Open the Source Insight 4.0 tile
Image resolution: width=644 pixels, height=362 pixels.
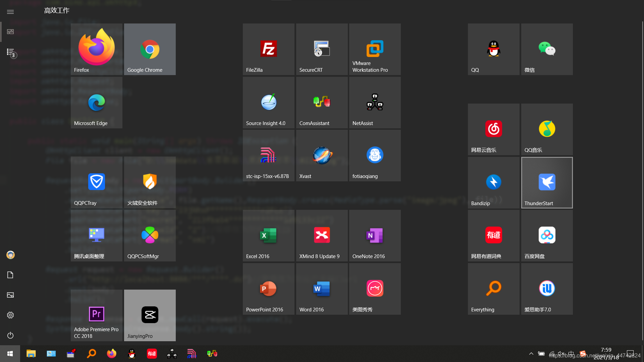tap(269, 103)
